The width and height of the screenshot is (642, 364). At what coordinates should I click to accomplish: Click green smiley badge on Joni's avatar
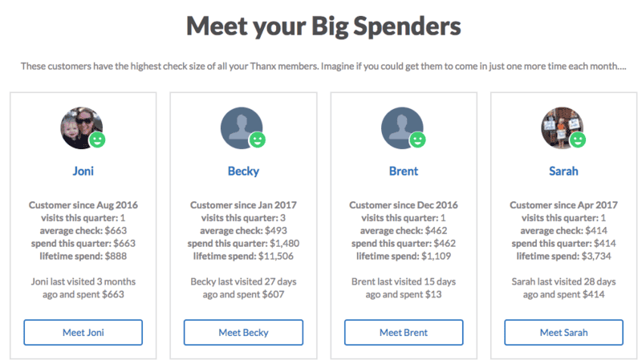(x=97, y=140)
